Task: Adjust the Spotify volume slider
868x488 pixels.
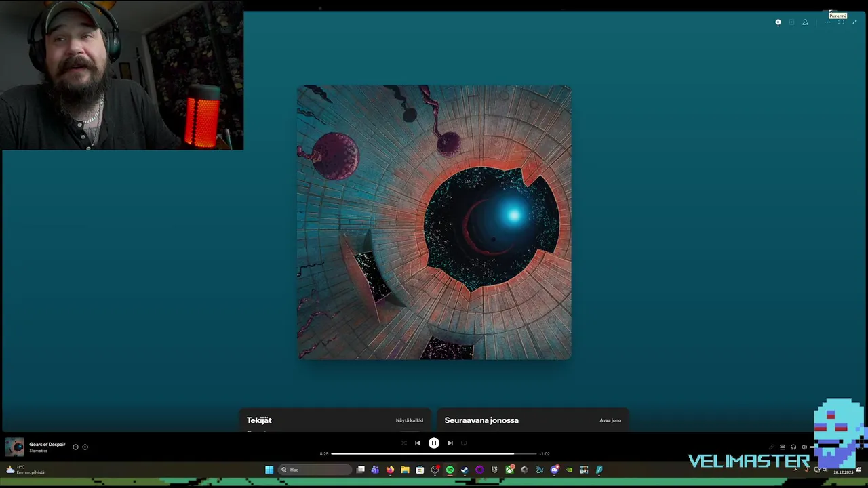Action: tap(812, 447)
